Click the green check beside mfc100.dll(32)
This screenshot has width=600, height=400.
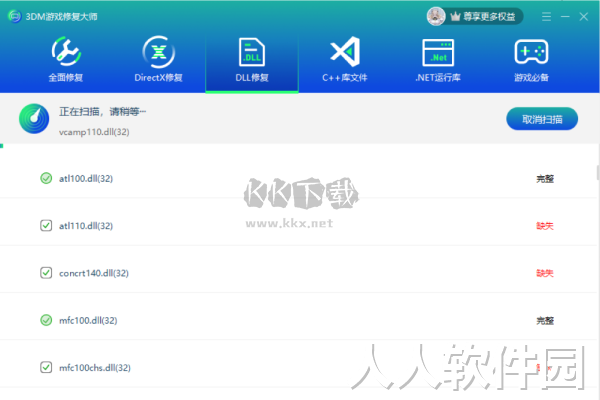(46, 320)
